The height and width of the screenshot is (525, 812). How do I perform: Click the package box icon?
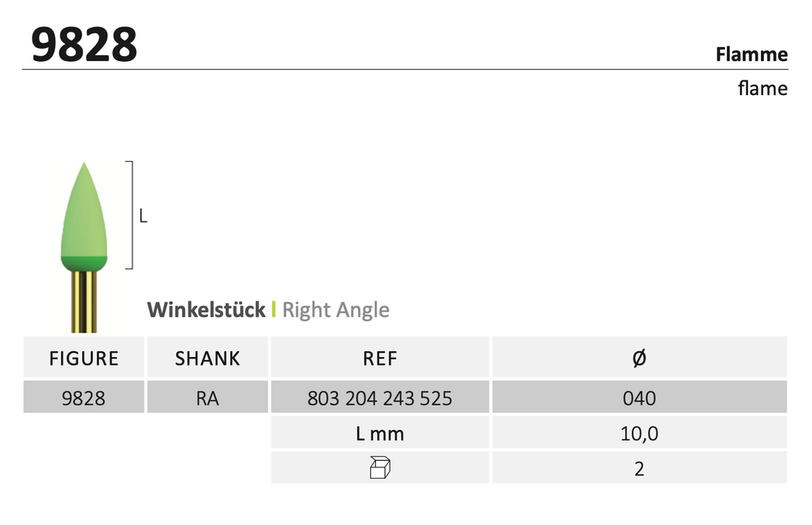(x=380, y=468)
